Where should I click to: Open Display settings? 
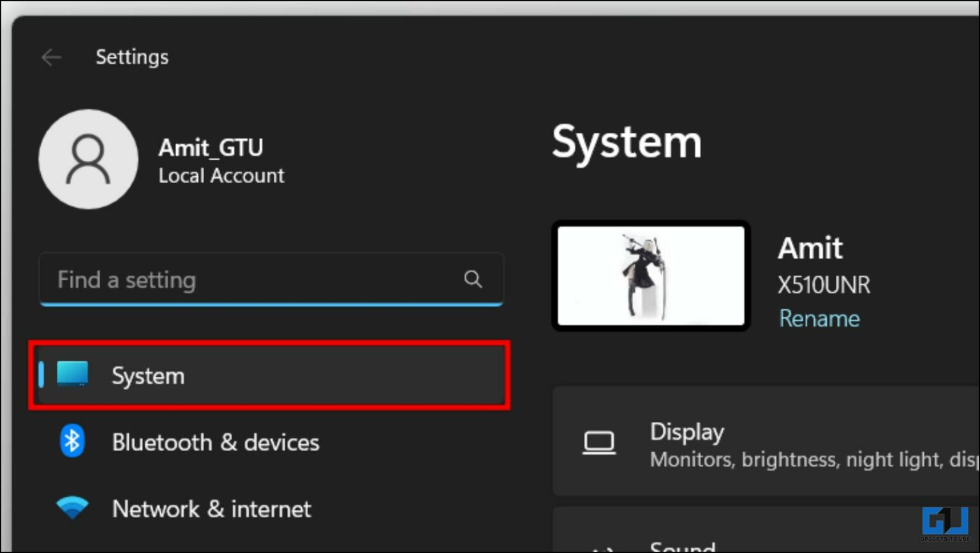[x=687, y=432]
